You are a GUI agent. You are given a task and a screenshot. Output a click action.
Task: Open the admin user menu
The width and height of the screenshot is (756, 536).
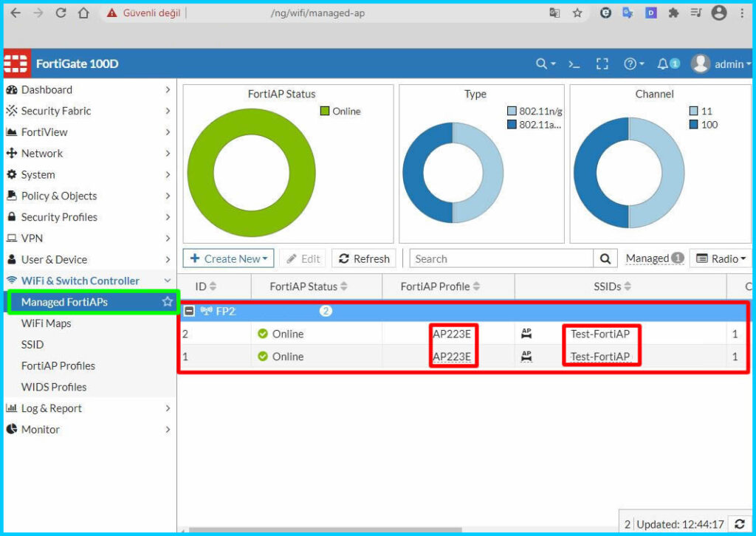pyautogui.click(x=721, y=63)
